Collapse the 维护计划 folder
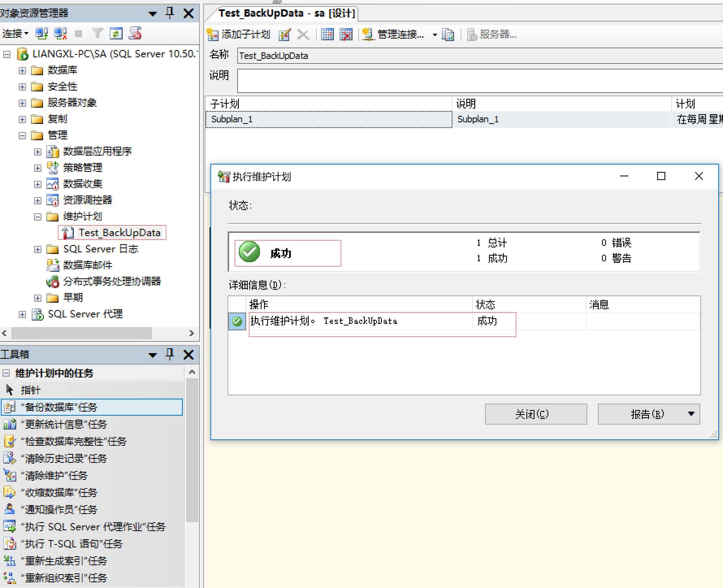The width and height of the screenshot is (723, 588). [x=38, y=217]
